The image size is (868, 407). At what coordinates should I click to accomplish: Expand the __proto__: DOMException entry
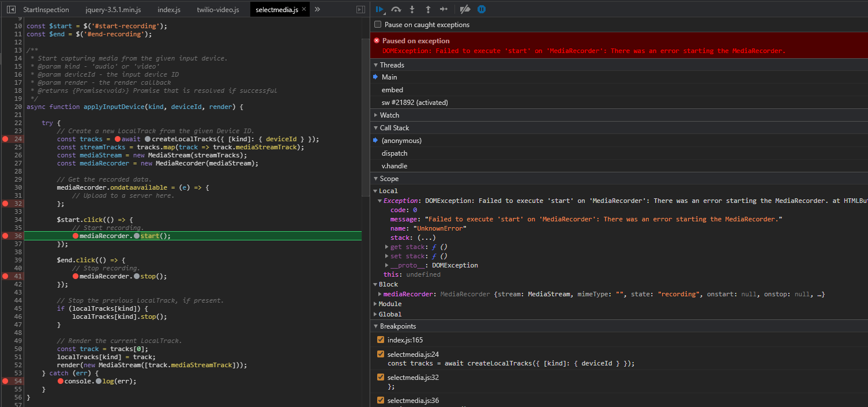386,265
